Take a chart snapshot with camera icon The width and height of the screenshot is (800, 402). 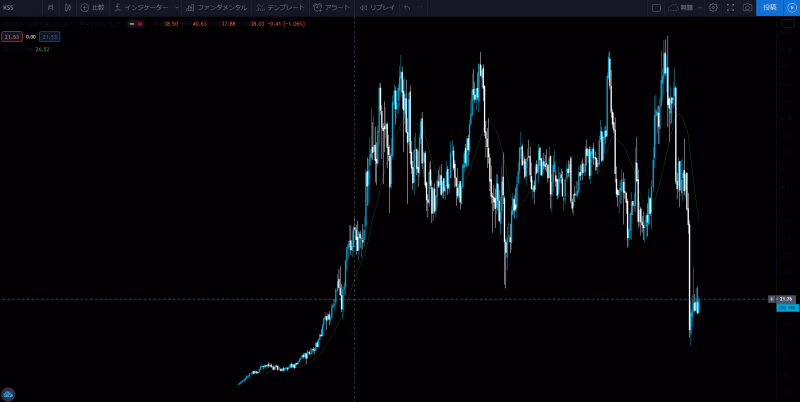click(x=747, y=7)
